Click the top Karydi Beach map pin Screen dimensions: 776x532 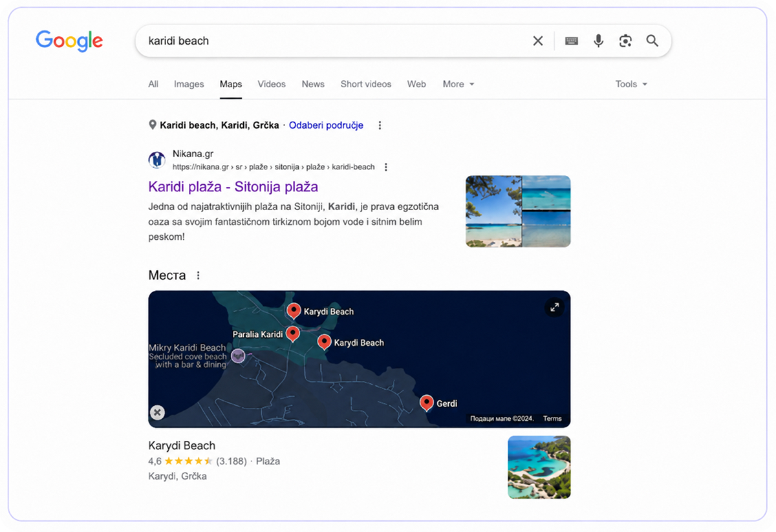point(294,311)
